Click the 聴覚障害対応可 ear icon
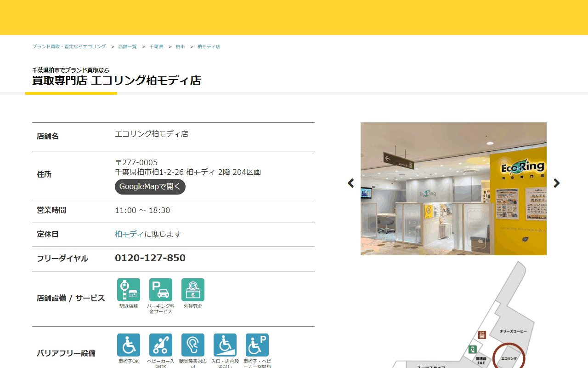588x368 pixels. pos(193,345)
